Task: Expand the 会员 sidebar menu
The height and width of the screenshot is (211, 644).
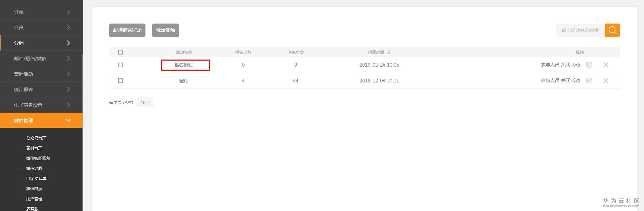Action: click(42, 28)
